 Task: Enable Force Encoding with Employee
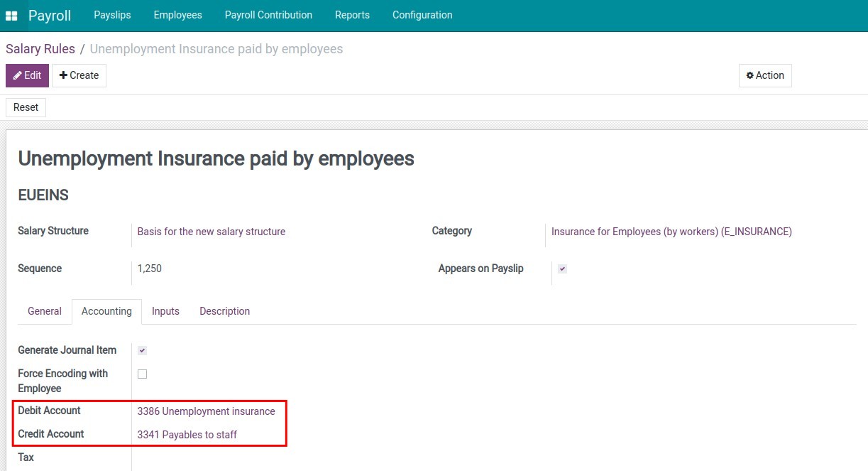(x=142, y=374)
